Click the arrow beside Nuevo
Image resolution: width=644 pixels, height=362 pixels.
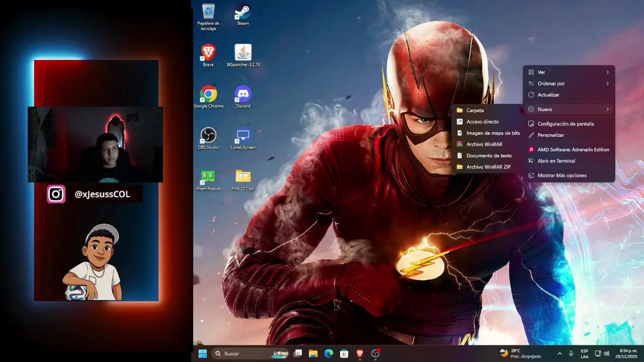(x=607, y=109)
